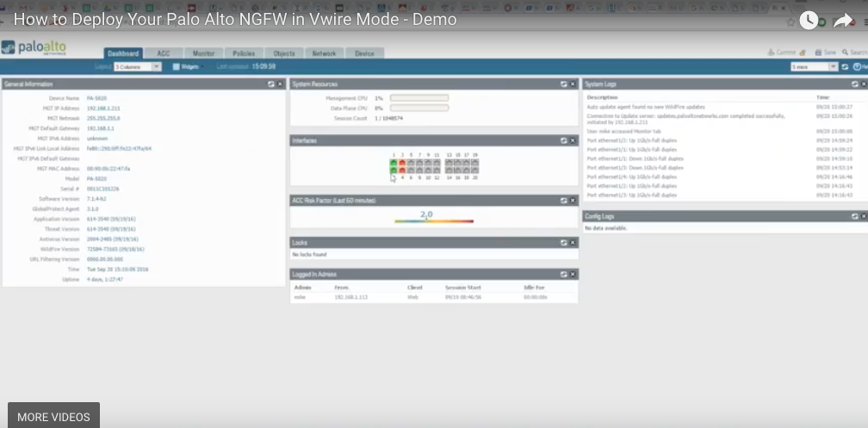Open Help in the blue toolbar
The height and width of the screenshot is (428, 868).
pos(860,67)
